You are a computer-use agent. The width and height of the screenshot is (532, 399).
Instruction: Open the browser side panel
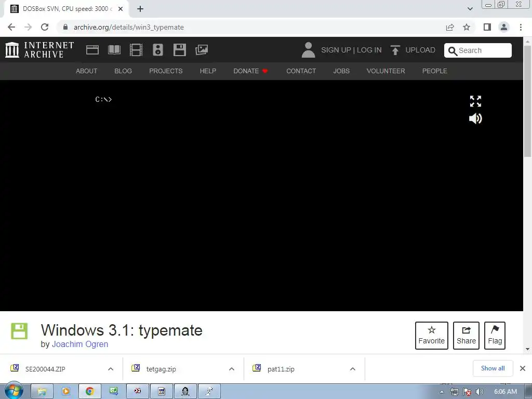point(487,27)
